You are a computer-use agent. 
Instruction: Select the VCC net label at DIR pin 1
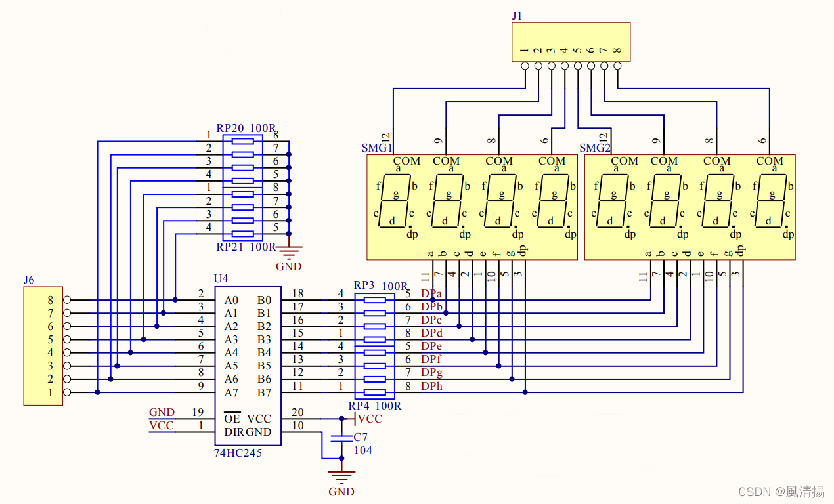pyautogui.click(x=162, y=425)
